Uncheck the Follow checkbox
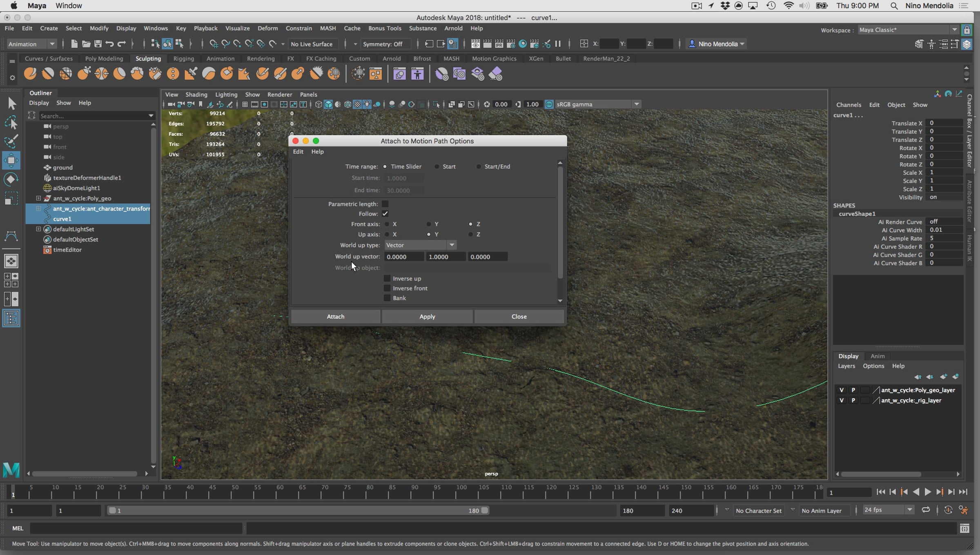The width and height of the screenshot is (980, 555). [385, 213]
